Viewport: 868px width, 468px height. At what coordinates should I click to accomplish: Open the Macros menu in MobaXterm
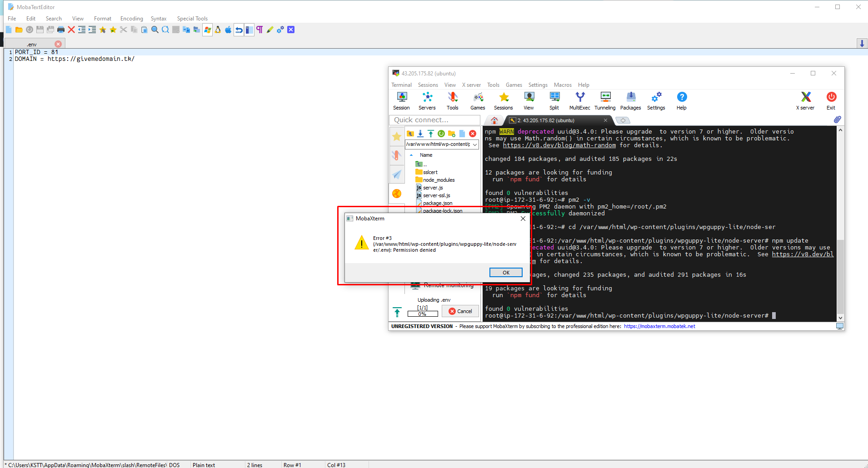(x=563, y=85)
